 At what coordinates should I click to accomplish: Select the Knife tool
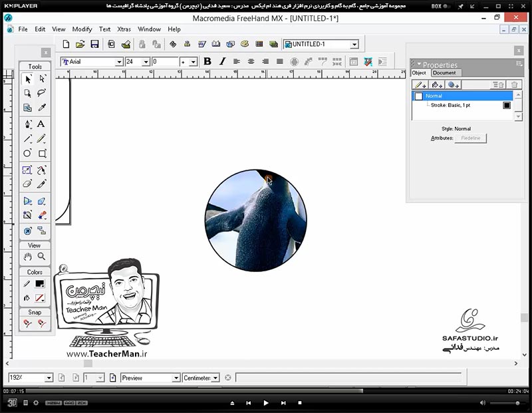41,184
